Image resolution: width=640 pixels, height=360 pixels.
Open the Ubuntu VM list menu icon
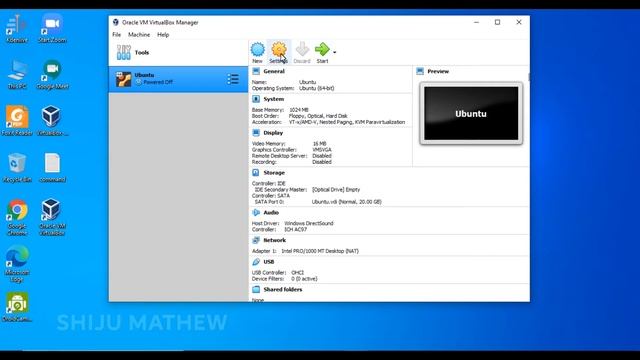click(233, 79)
